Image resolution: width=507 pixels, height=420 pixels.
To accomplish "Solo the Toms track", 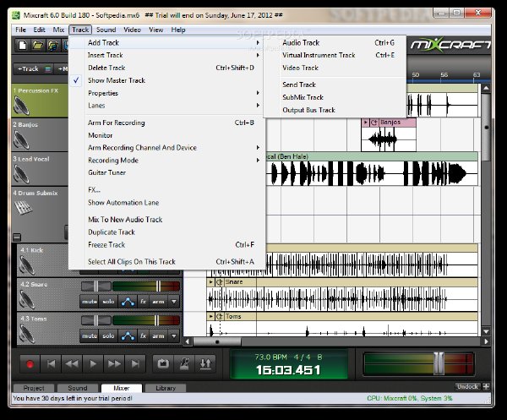I will coord(108,336).
